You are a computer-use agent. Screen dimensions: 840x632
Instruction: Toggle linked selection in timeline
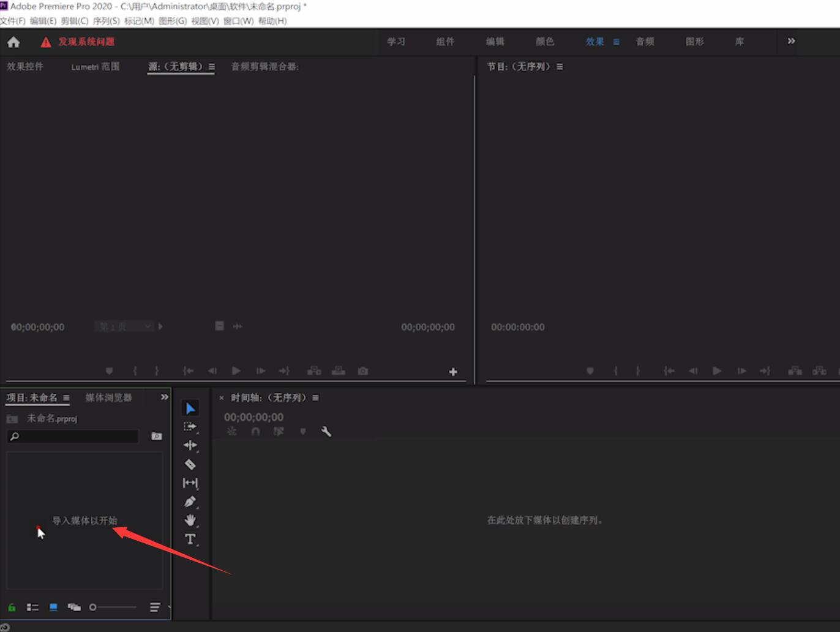(x=279, y=431)
